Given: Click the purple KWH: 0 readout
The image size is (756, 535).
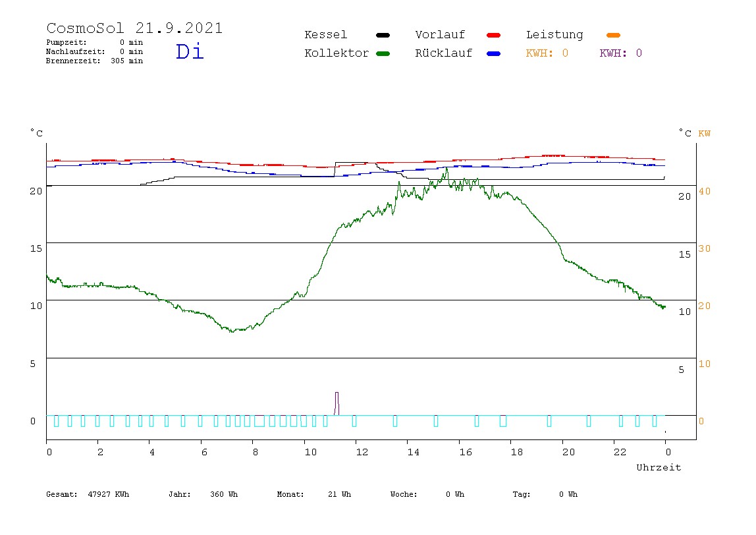Looking at the screenshot, I should coord(621,53).
